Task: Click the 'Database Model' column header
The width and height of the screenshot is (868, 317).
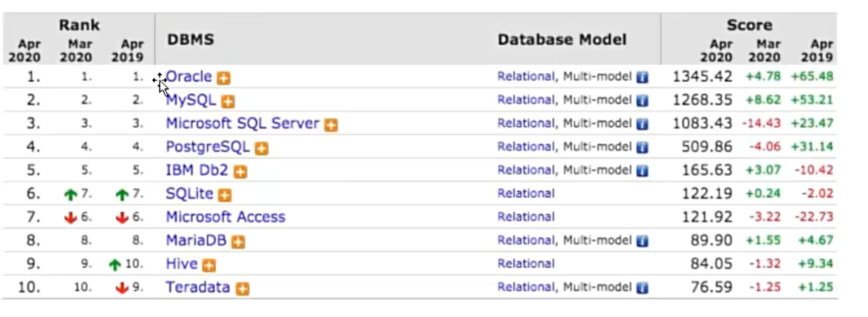Action: [562, 40]
